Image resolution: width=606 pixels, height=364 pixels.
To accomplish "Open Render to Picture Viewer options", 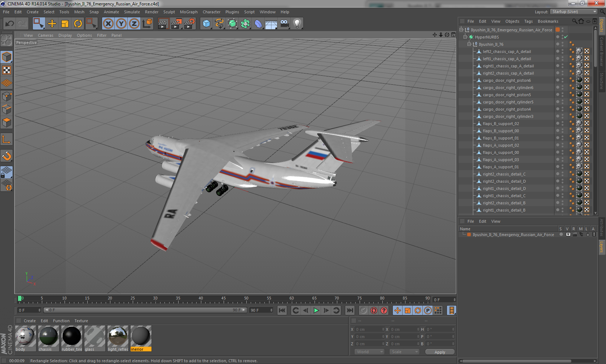I will tap(176, 24).
